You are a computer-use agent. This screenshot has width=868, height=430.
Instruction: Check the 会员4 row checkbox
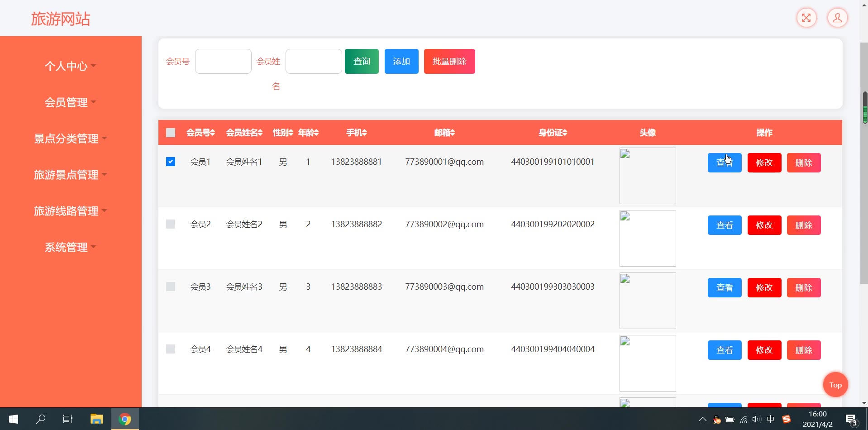point(171,349)
